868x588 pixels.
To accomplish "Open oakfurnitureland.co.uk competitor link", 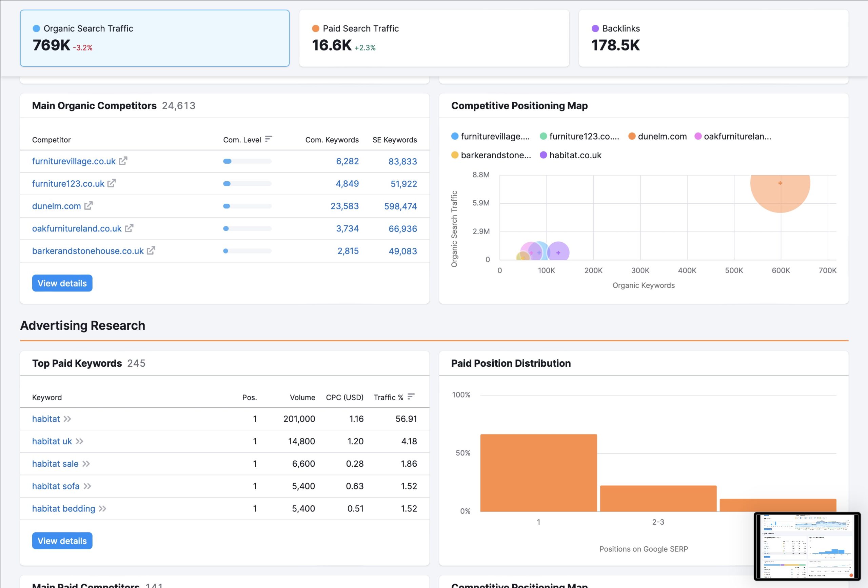I will point(77,228).
